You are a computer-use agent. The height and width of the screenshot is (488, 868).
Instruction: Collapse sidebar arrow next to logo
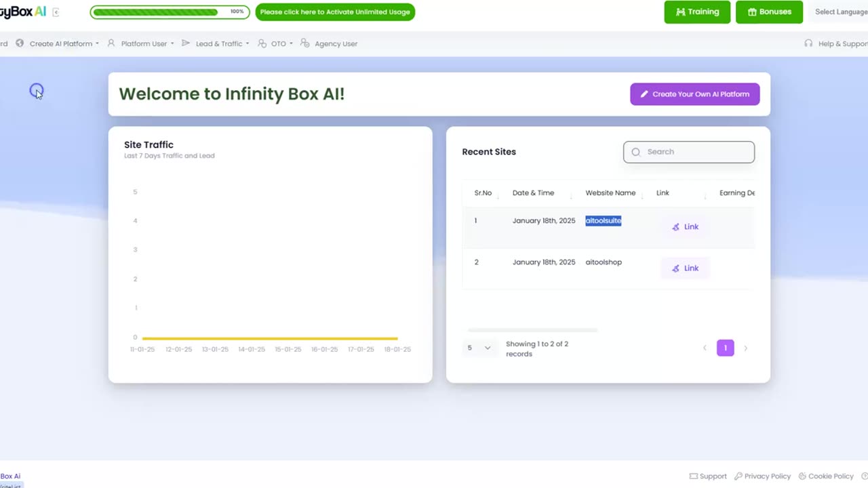tap(56, 12)
